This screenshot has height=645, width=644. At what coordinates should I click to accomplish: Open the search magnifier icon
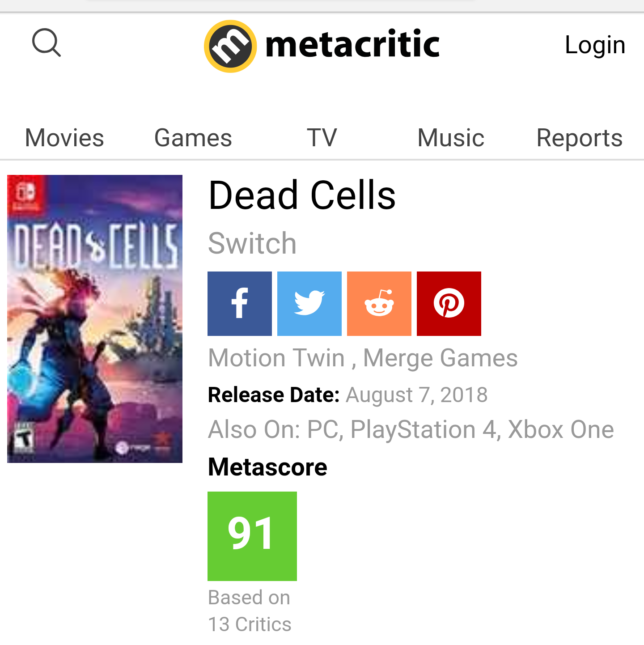[x=46, y=43]
